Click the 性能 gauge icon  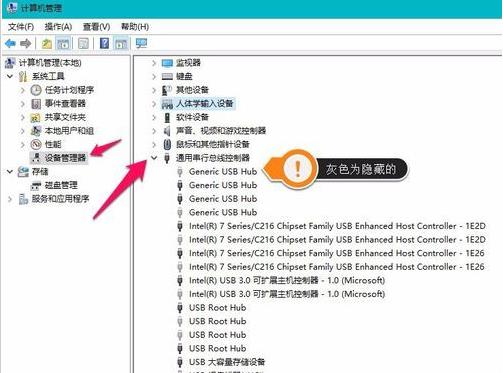tap(36, 144)
